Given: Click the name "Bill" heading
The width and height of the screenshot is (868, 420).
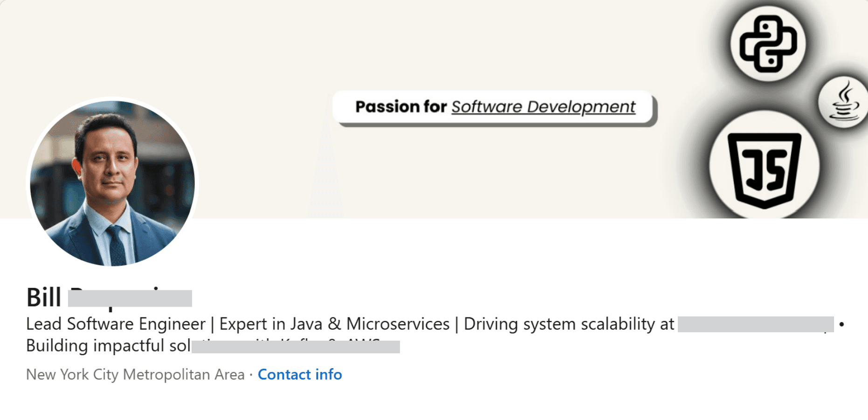Looking at the screenshot, I should 44,297.
